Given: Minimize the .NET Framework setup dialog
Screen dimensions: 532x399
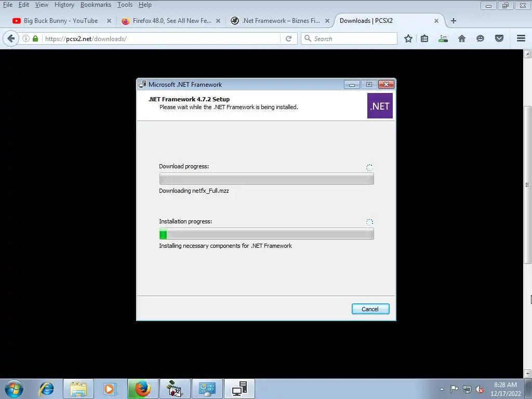Looking at the screenshot, I should tap(352, 85).
